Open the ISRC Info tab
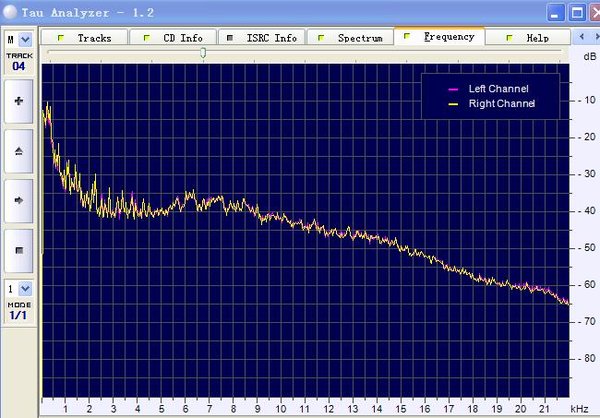 pyautogui.click(x=262, y=38)
